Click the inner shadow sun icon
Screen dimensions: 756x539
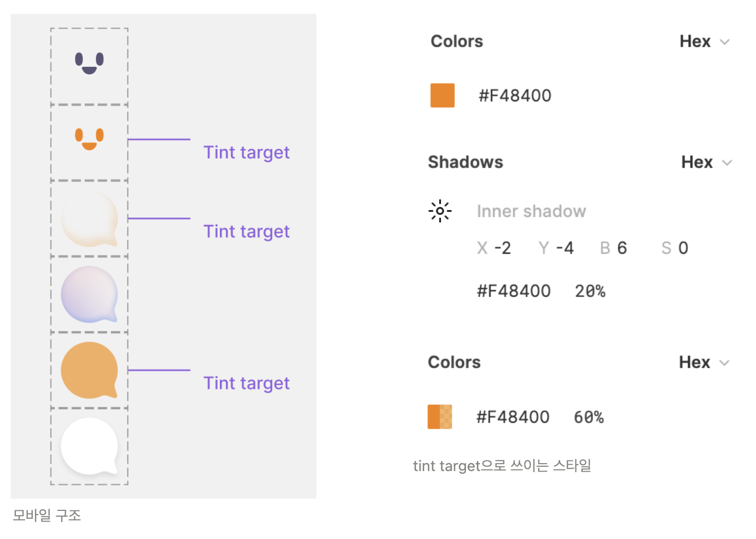440,211
